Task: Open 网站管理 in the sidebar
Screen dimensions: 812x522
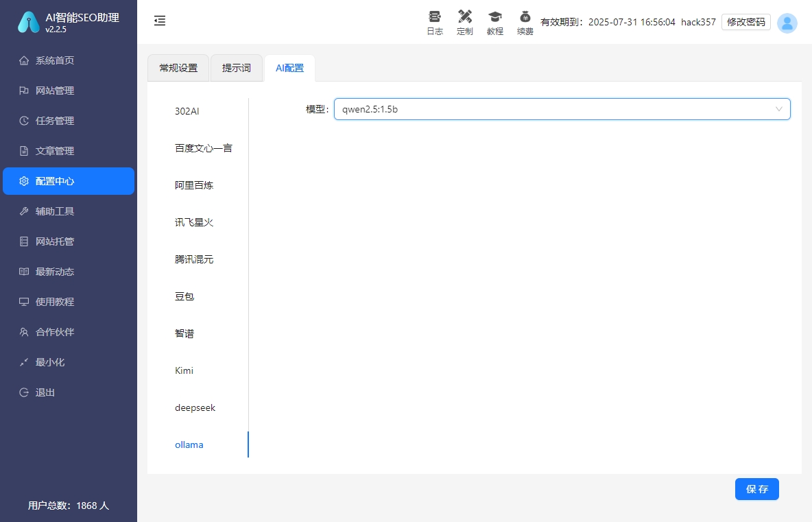Action: [69, 91]
